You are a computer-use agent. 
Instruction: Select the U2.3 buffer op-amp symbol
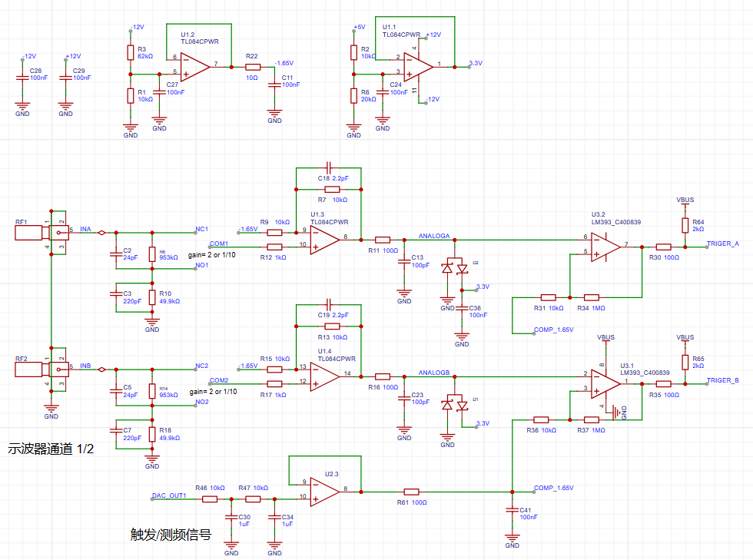(324, 492)
